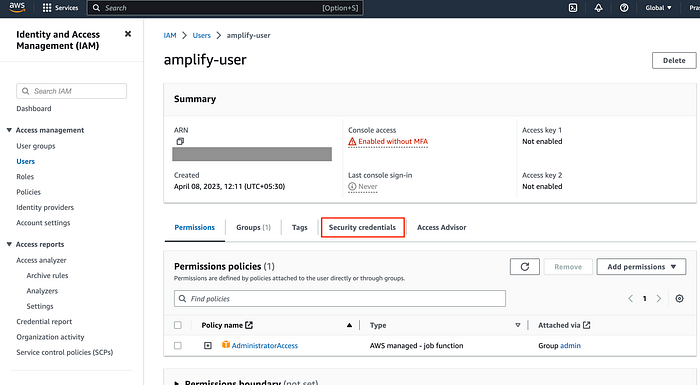
Task: Click the info icon beside Never
Action: (352, 186)
